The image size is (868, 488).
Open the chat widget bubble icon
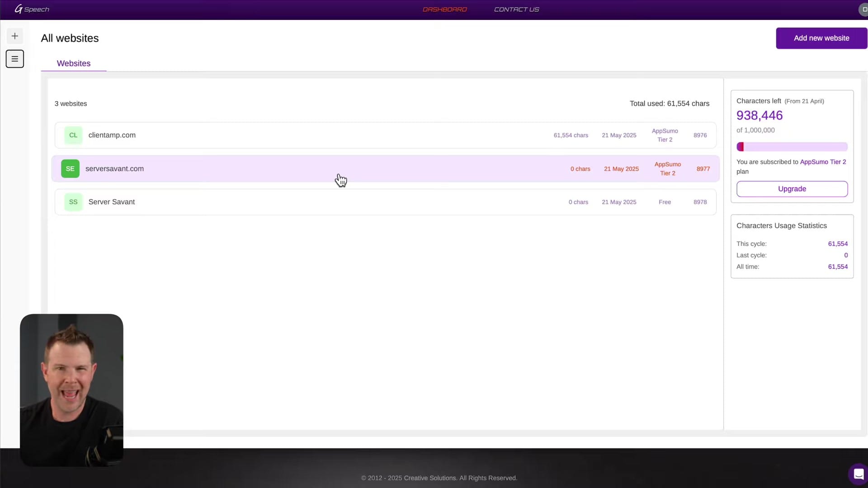coord(858,474)
